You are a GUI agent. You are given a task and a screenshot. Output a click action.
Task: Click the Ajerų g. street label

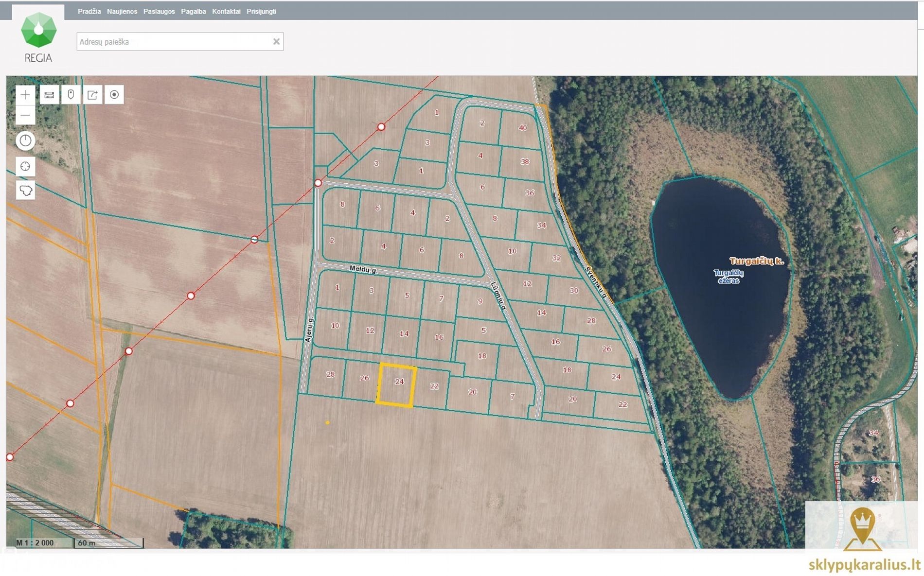[x=309, y=330]
